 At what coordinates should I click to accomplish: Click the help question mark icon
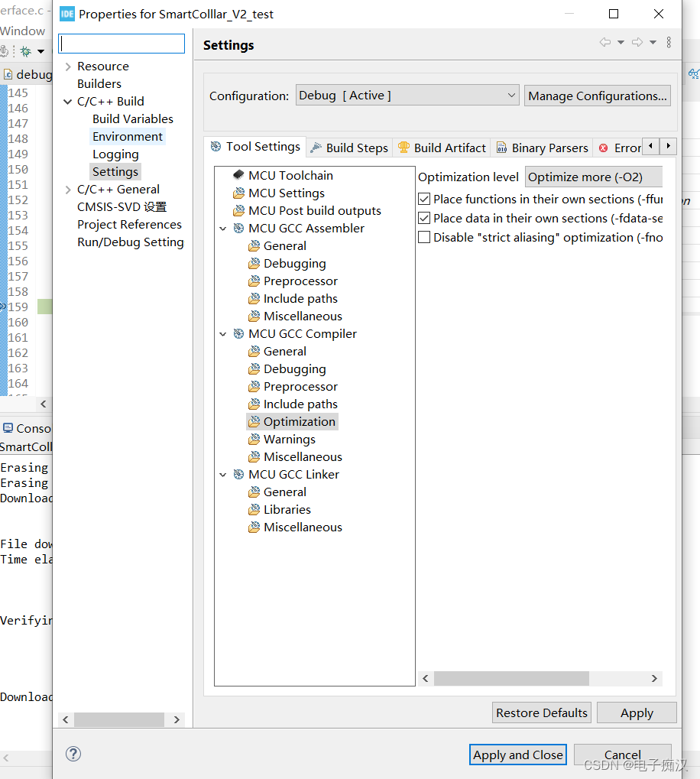point(73,754)
